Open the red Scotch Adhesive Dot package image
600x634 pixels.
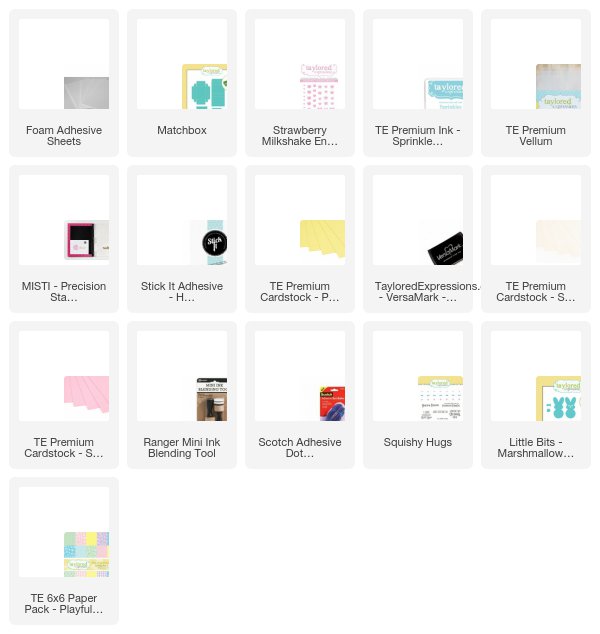[x=332, y=404]
